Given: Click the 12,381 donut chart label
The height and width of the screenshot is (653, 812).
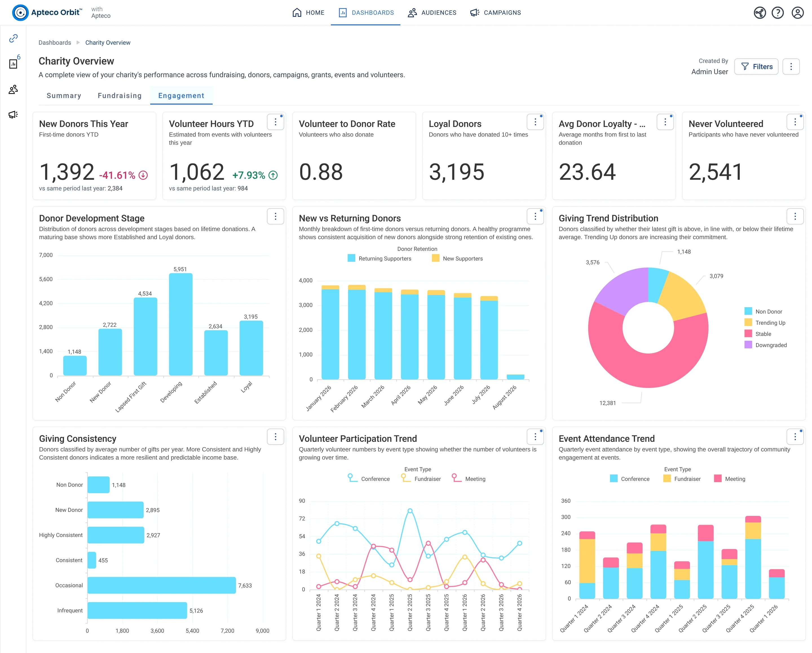Looking at the screenshot, I should (x=608, y=403).
